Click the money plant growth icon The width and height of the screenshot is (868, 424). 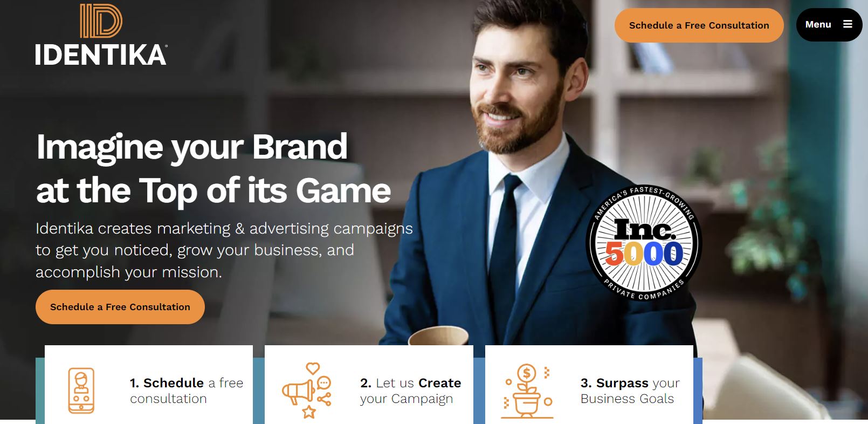click(x=527, y=391)
